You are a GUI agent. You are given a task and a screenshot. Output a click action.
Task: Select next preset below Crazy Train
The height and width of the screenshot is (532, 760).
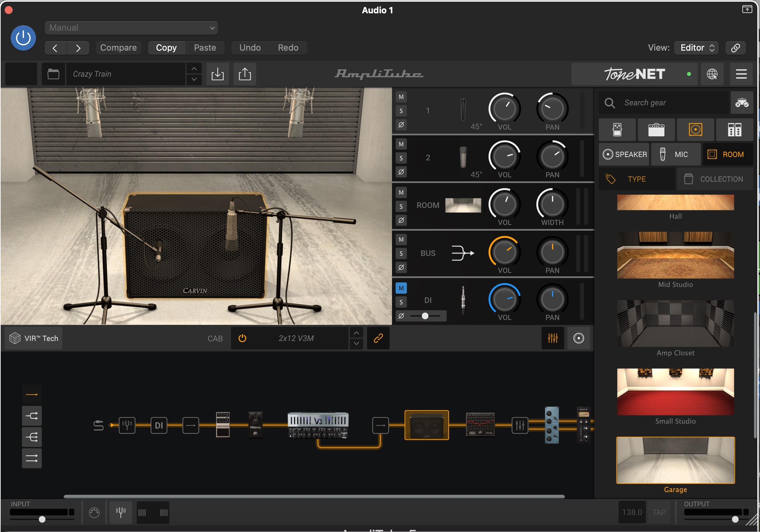pos(194,79)
